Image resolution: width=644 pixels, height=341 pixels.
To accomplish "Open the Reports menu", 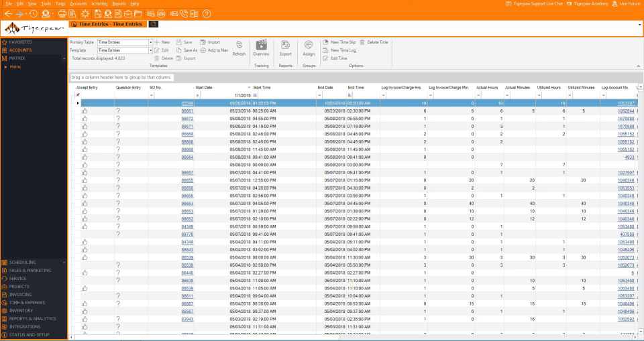I will [119, 4].
